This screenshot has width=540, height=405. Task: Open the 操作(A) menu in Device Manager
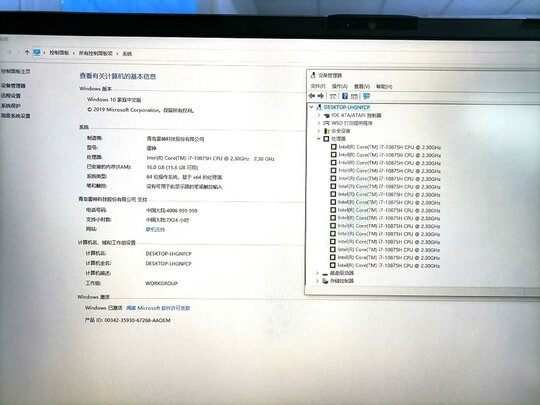tap(340, 86)
